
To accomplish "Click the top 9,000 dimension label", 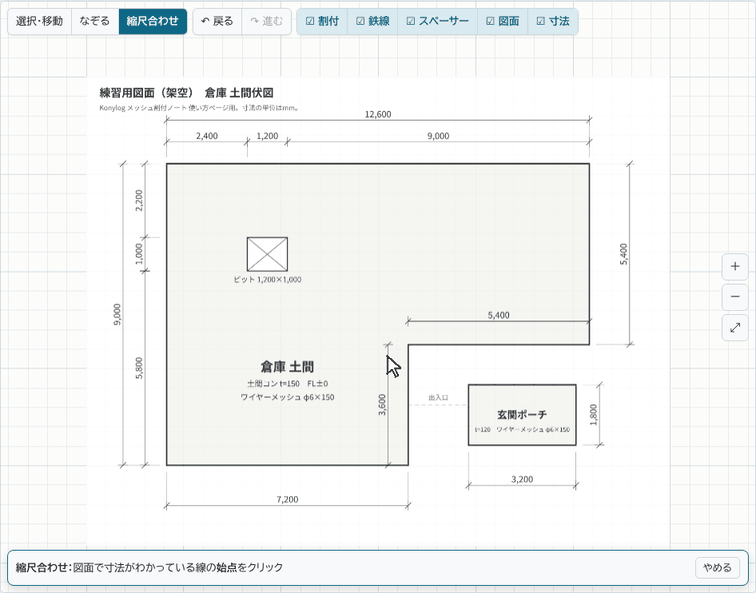I will (438, 136).
